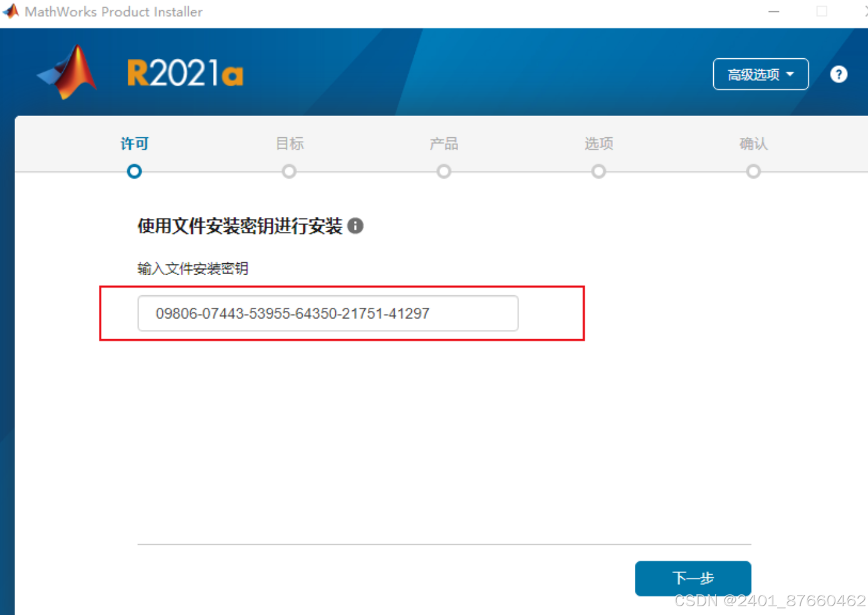Select the filled 许可 radio indicator
The width and height of the screenshot is (868, 615).
point(133,171)
